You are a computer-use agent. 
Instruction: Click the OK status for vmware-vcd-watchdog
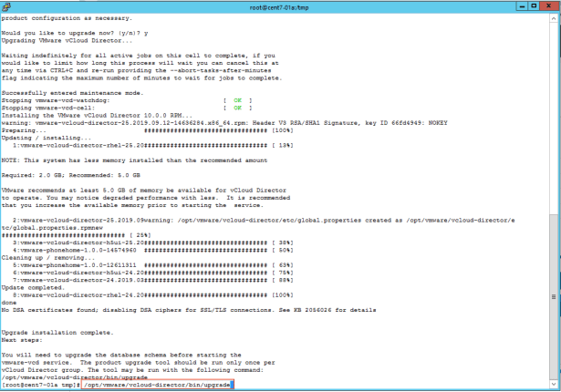coord(237,99)
